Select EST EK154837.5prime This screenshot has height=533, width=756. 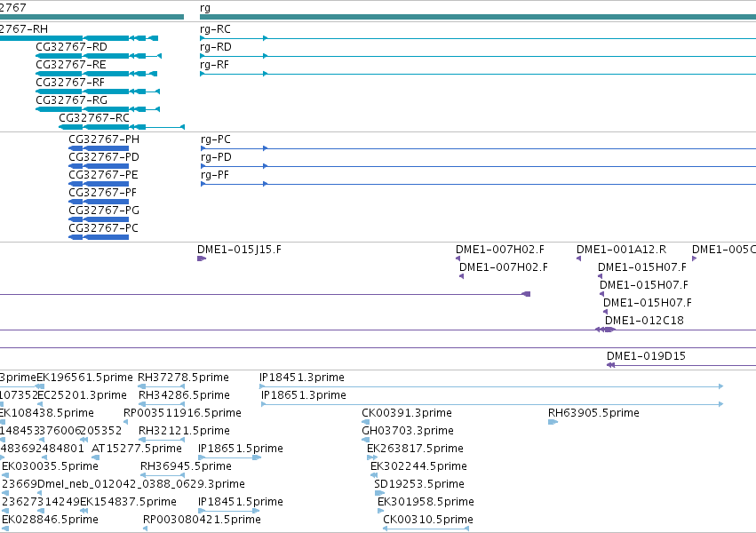pyautogui.click(x=84, y=511)
